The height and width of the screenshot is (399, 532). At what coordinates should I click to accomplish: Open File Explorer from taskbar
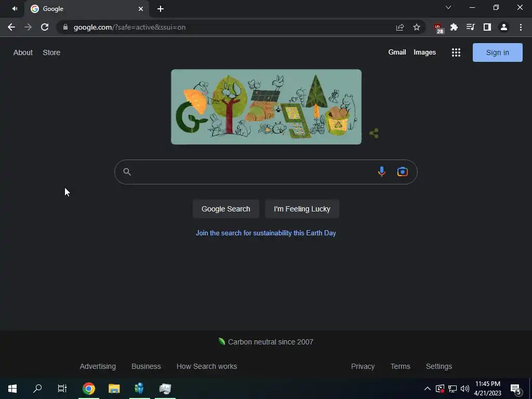point(114,389)
